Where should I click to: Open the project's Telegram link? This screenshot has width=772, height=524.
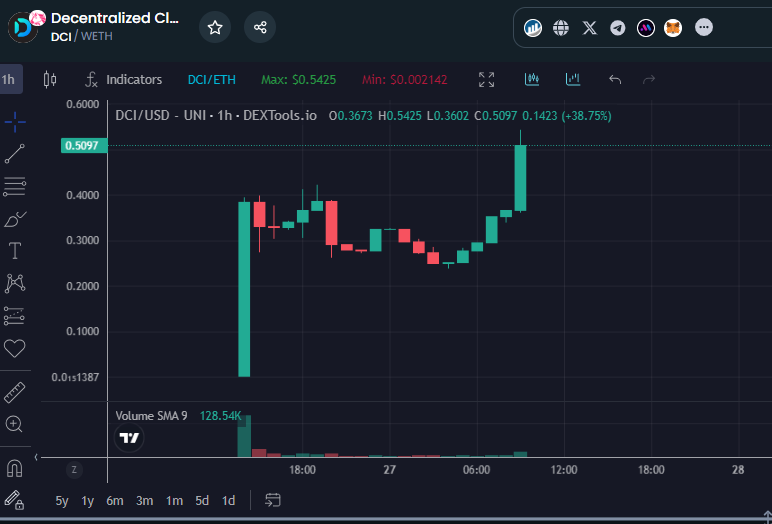click(617, 28)
